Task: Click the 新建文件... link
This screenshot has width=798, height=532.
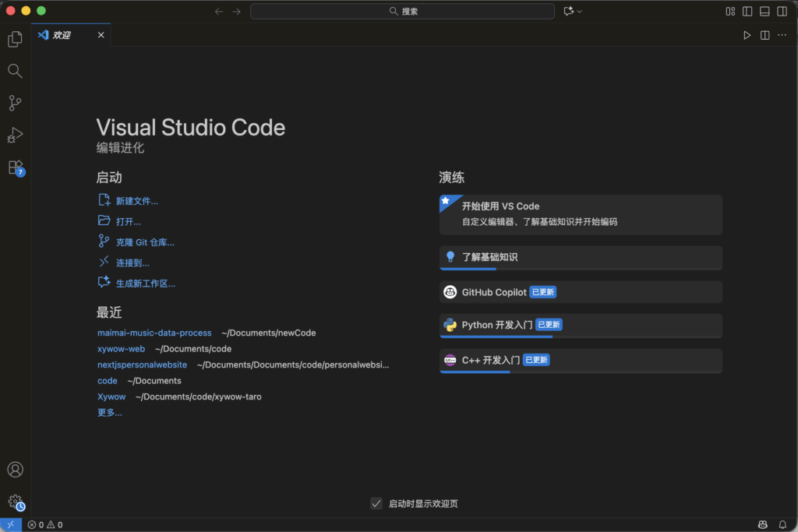Action: click(x=136, y=201)
